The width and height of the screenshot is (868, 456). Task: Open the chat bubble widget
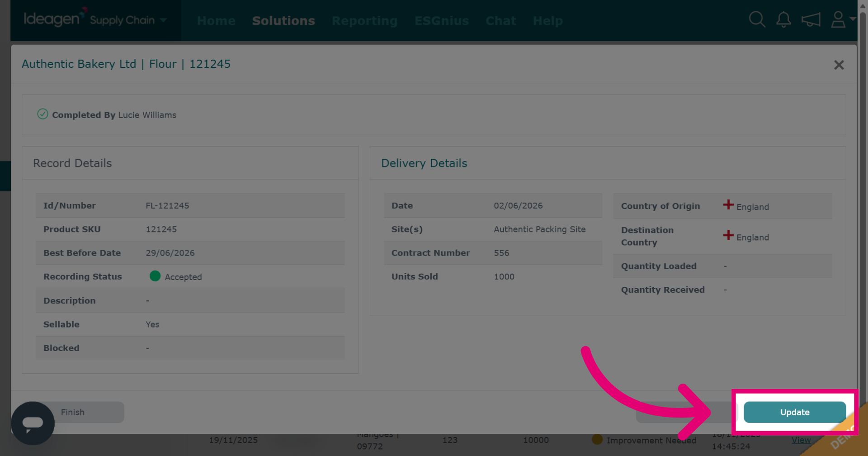(33, 423)
